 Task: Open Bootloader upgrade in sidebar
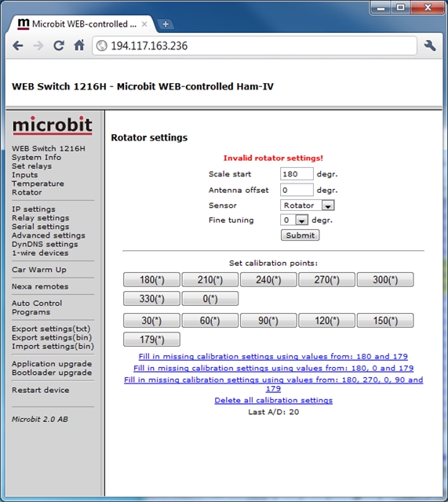(52, 373)
